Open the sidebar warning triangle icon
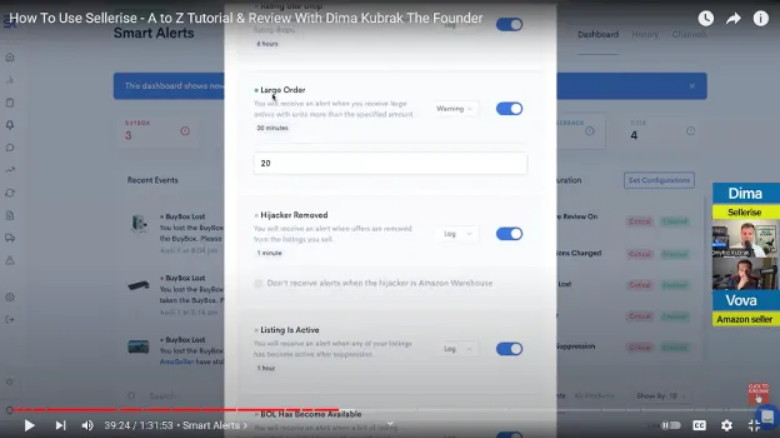Screen dimensions: 780x438 pos(10,260)
